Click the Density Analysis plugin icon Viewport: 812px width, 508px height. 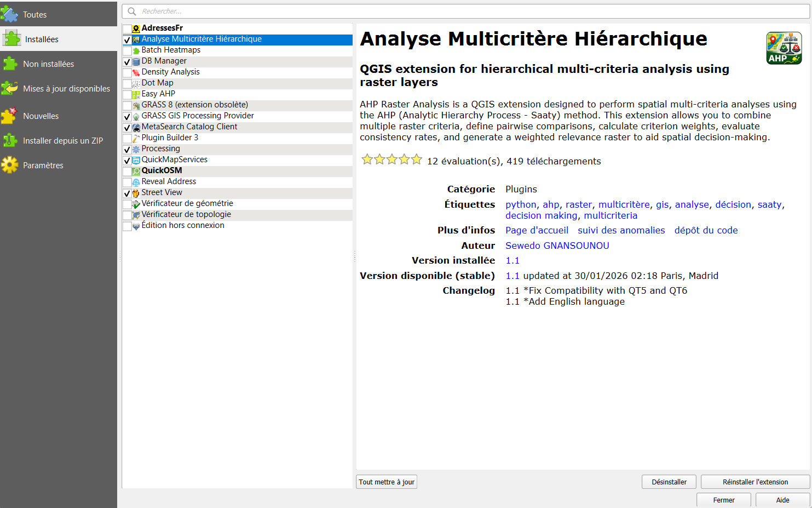[136, 72]
